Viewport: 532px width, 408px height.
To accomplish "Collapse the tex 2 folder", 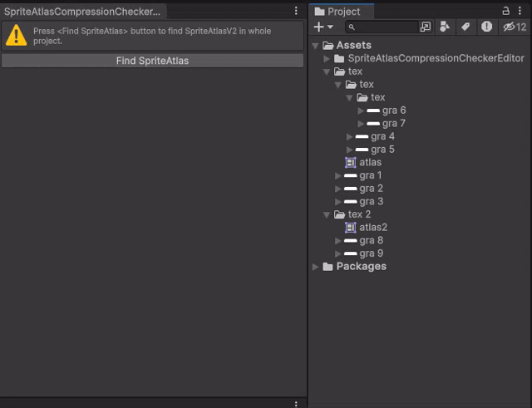I will (327, 214).
